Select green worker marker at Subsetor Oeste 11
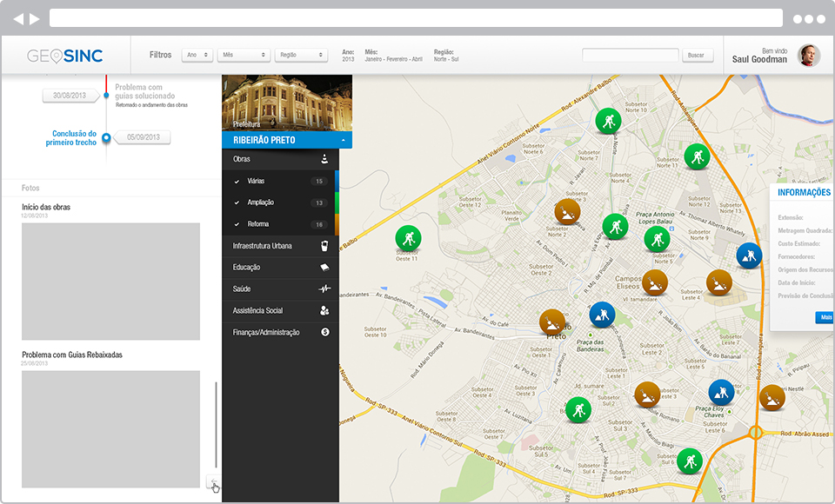Screen dimensions: 835x504 coord(409,238)
